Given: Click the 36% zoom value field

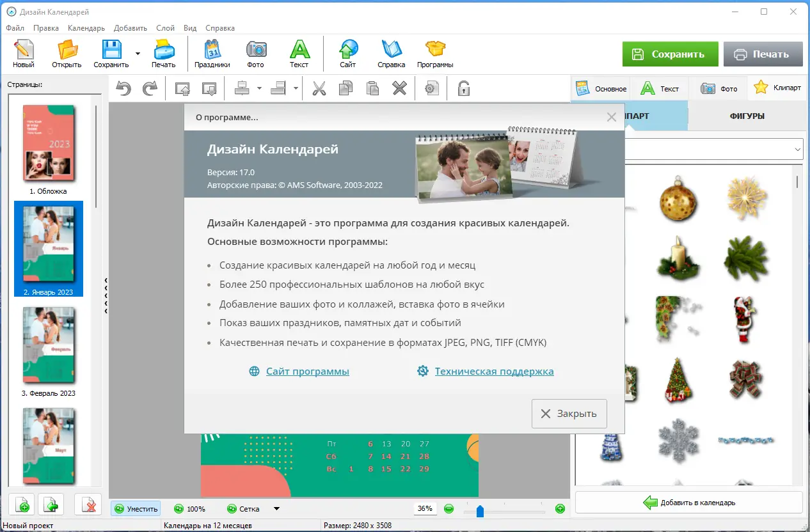Looking at the screenshot, I should click(x=425, y=509).
